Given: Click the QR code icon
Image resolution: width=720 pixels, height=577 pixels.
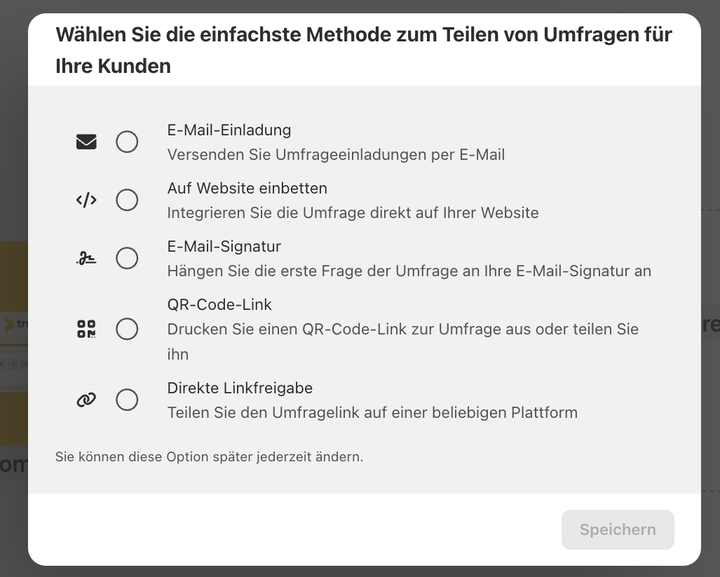Looking at the screenshot, I should pos(86,329).
